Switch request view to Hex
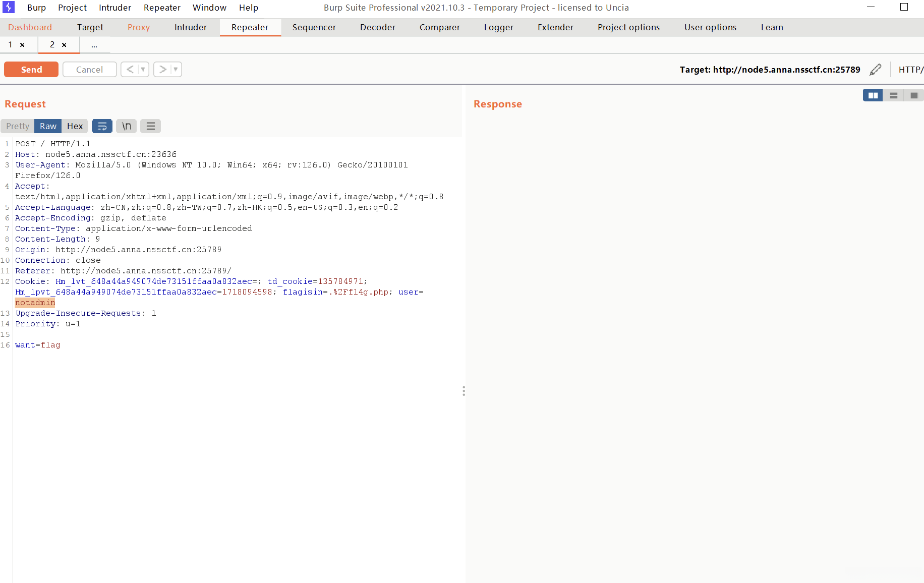Image resolution: width=924 pixels, height=583 pixels. [75, 126]
